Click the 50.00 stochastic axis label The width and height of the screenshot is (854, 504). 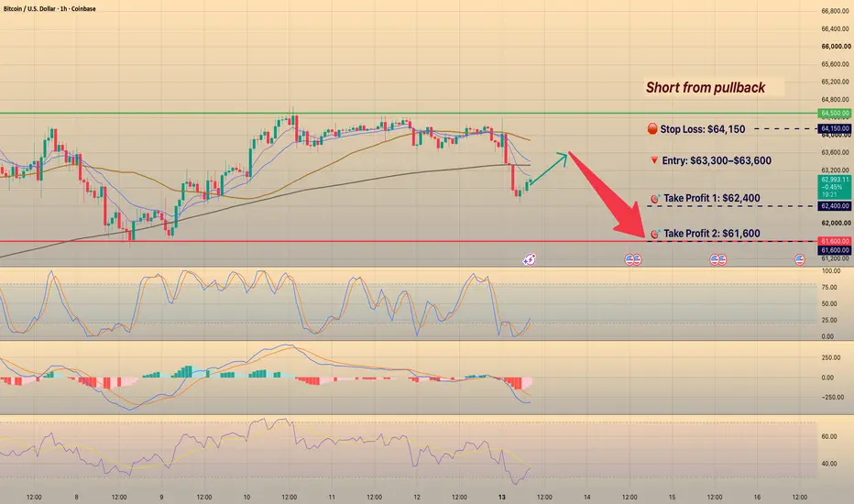(830, 304)
